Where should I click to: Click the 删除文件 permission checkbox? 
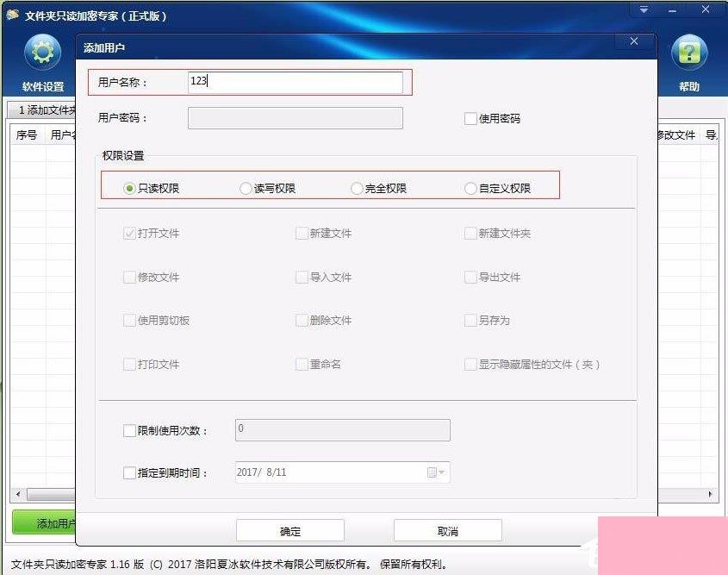click(x=302, y=321)
